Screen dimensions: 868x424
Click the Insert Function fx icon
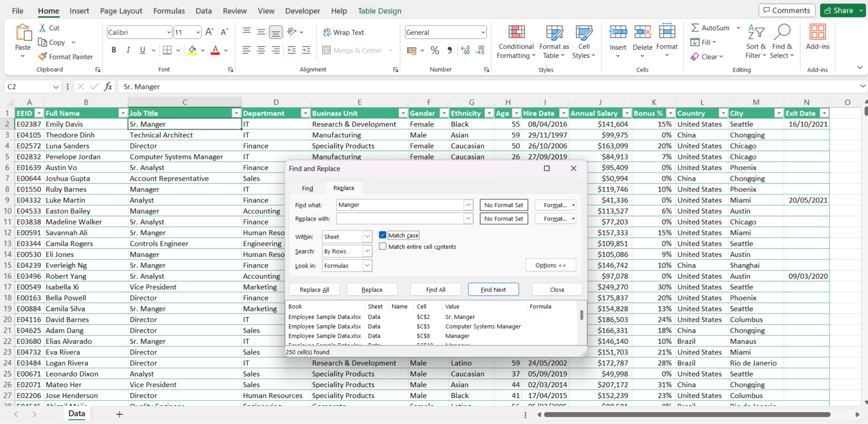108,87
